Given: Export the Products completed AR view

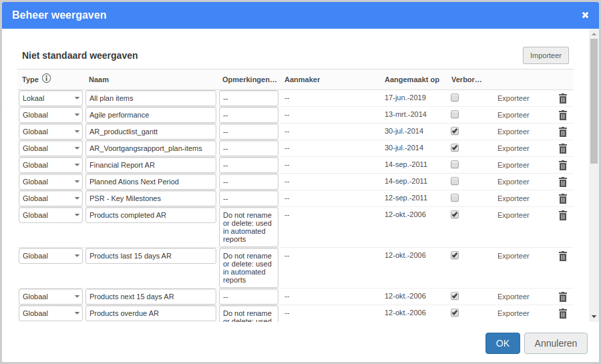Looking at the screenshot, I should click(x=514, y=215).
